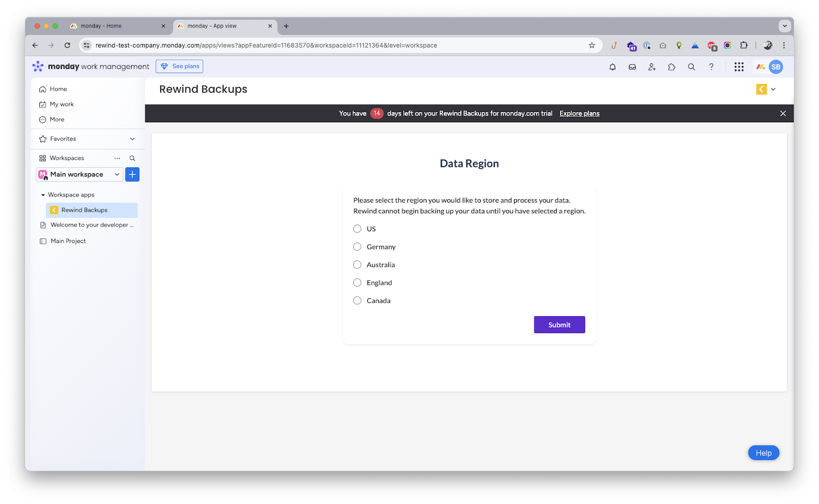Open the Help chat button
The image size is (819, 504).
click(763, 453)
